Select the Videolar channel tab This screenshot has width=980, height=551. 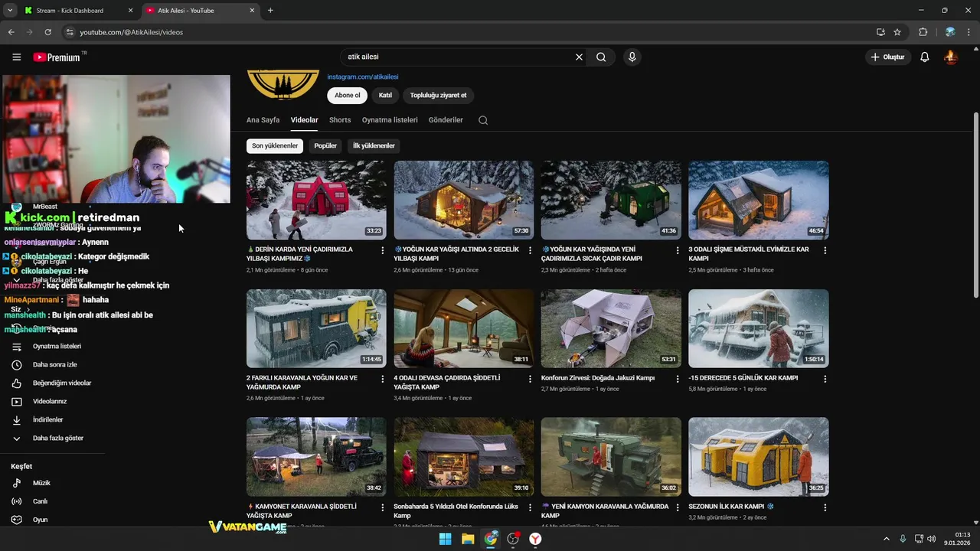click(304, 120)
